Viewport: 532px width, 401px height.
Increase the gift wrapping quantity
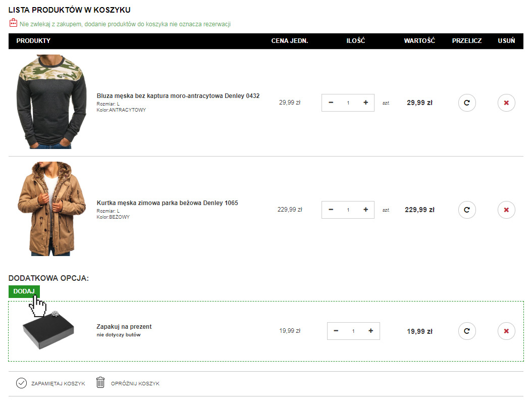coord(371,331)
